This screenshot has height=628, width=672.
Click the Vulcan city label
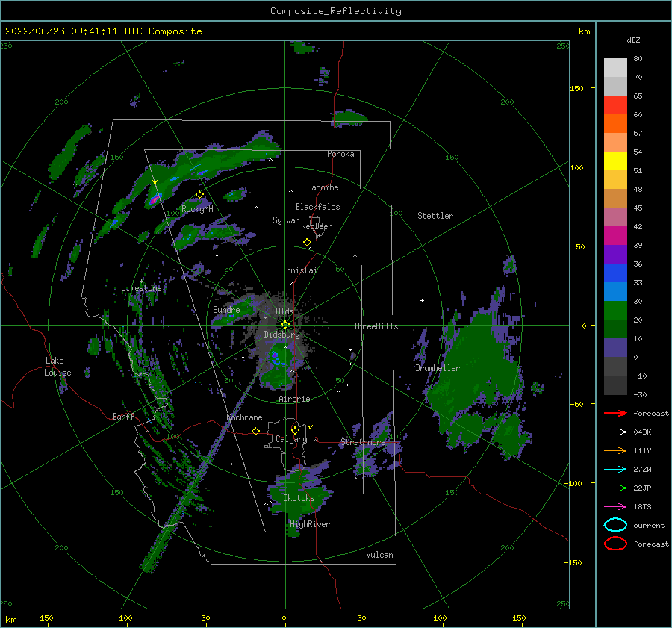(x=379, y=555)
